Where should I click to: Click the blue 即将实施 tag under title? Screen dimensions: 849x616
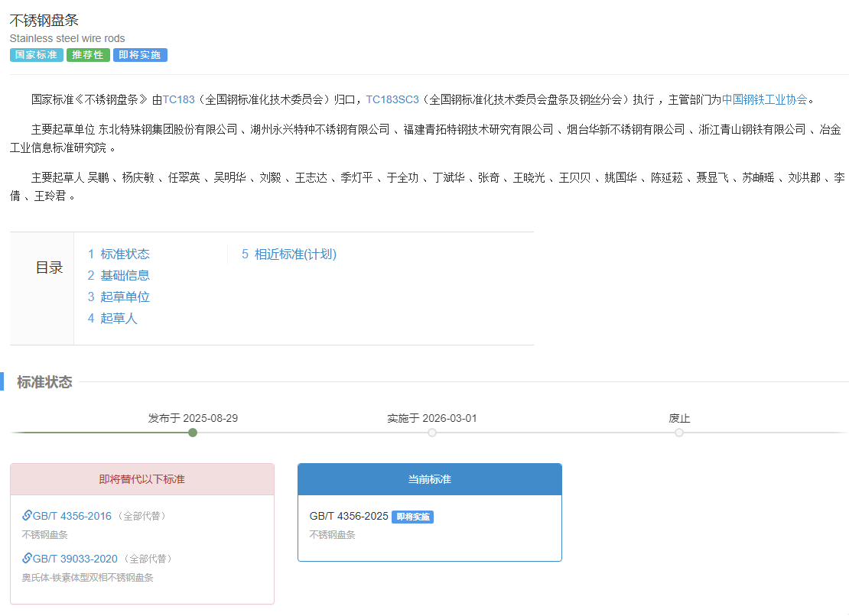click(140, 55)
